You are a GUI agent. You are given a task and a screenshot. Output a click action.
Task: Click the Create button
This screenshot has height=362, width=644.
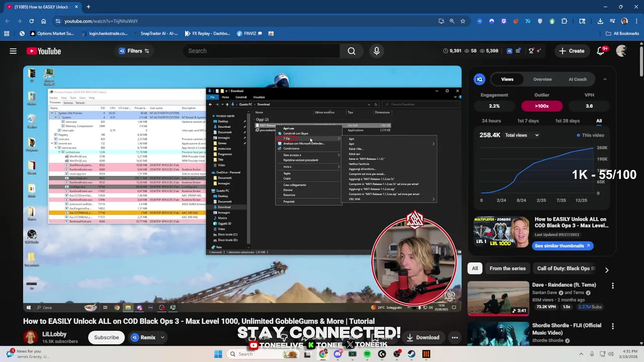(571, 51)
